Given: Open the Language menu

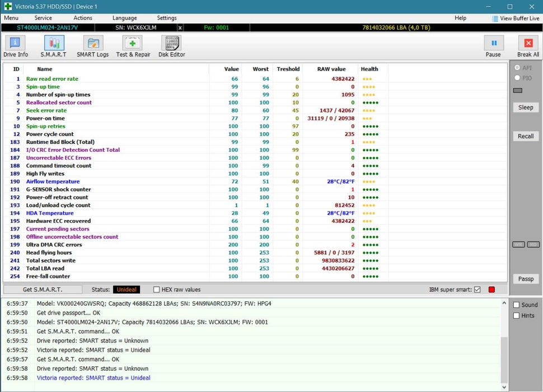Looking at the screenshot, I should coord(124,18).
